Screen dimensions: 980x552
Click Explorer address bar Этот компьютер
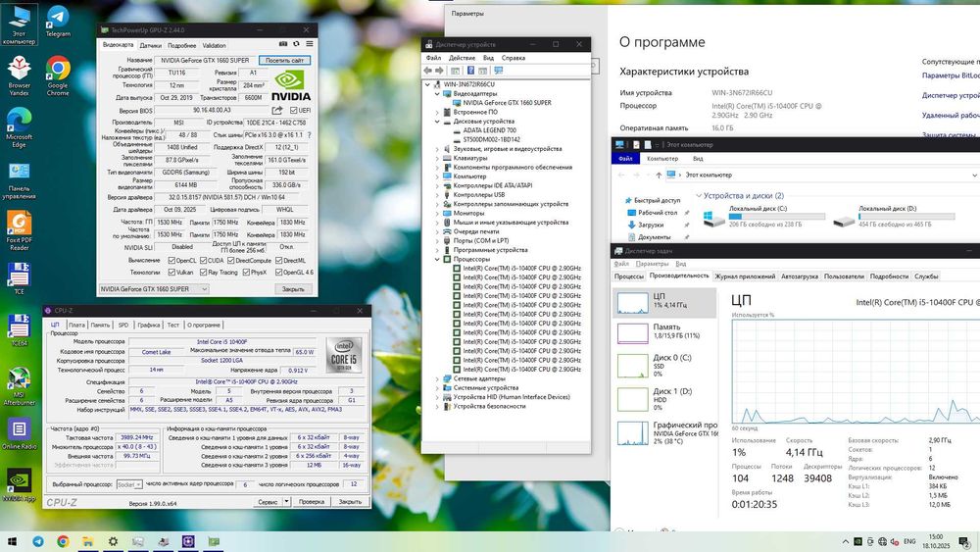[709, 176]
